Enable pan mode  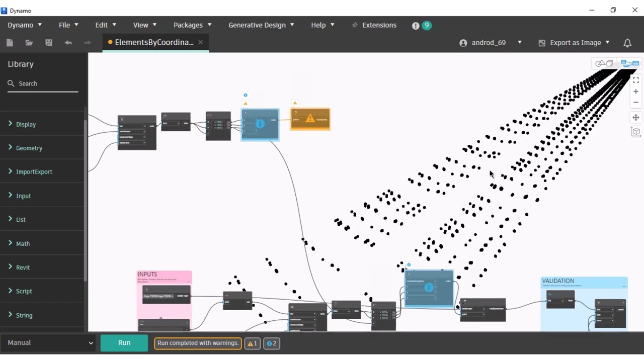[x=636, y=118]
